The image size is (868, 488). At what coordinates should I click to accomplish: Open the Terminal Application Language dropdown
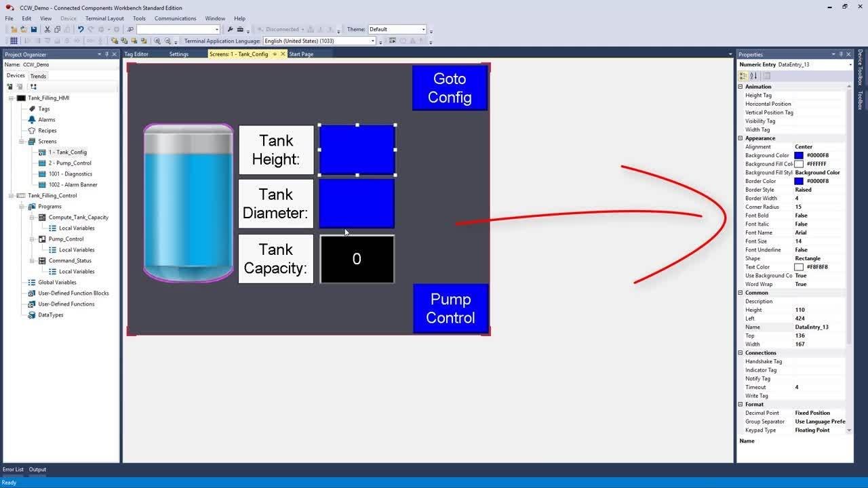[x=319, y=41]
